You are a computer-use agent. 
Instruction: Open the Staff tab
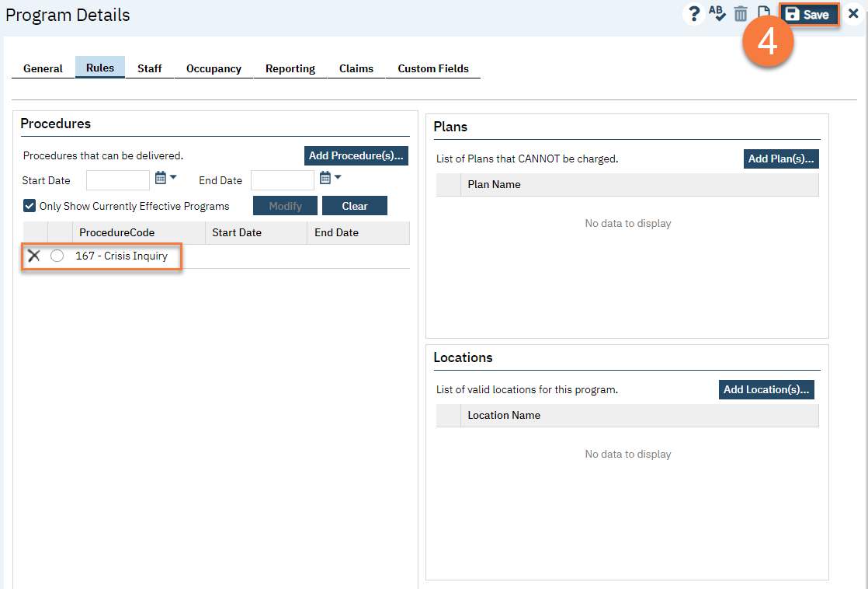(150, 68)
